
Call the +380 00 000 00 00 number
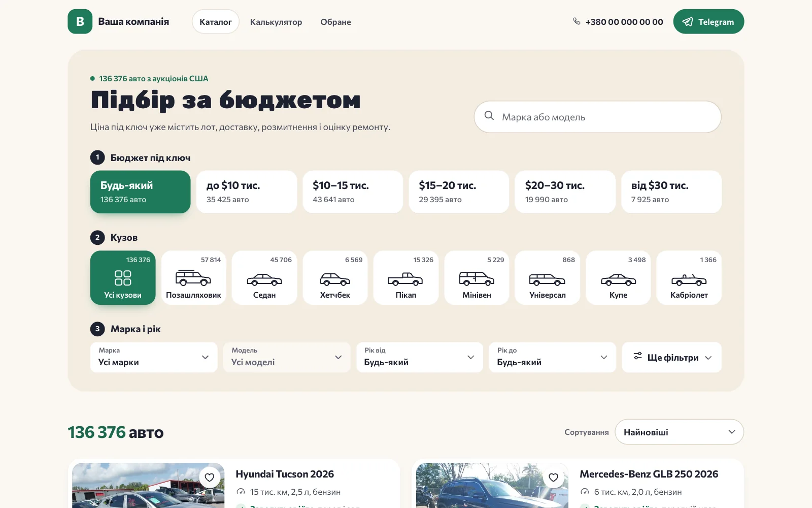click(x=624, y=22)
